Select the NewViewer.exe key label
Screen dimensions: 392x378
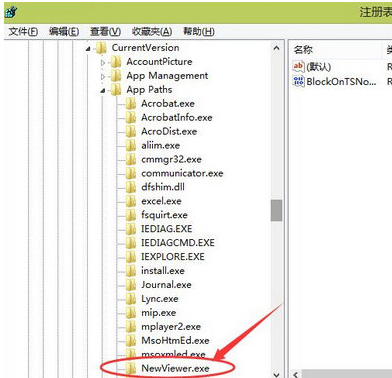(x=175, y=368)
